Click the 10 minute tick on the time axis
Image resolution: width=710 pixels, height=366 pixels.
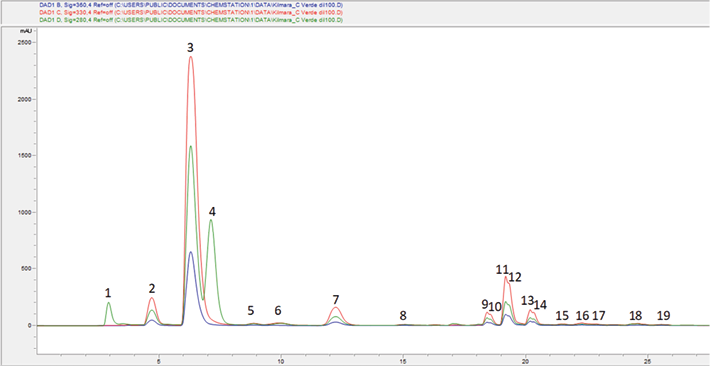[x=281, y=361]
